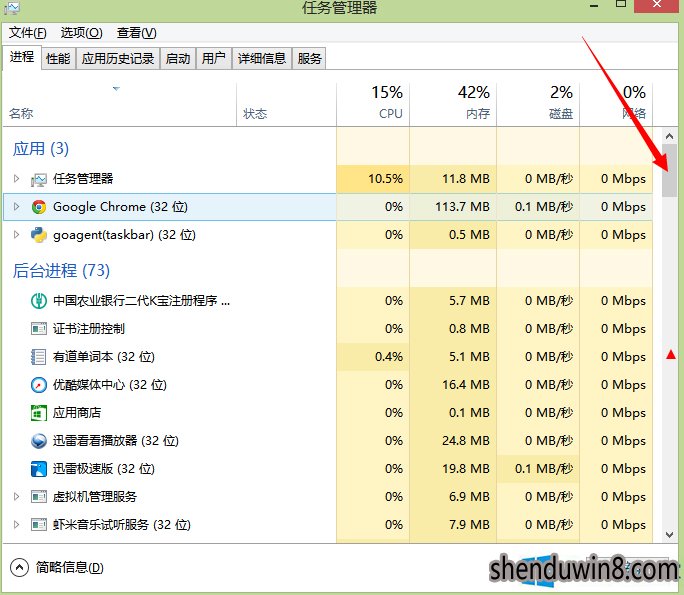Switch to the 性能 tab

pyautogui.click(x=58, y=58)
